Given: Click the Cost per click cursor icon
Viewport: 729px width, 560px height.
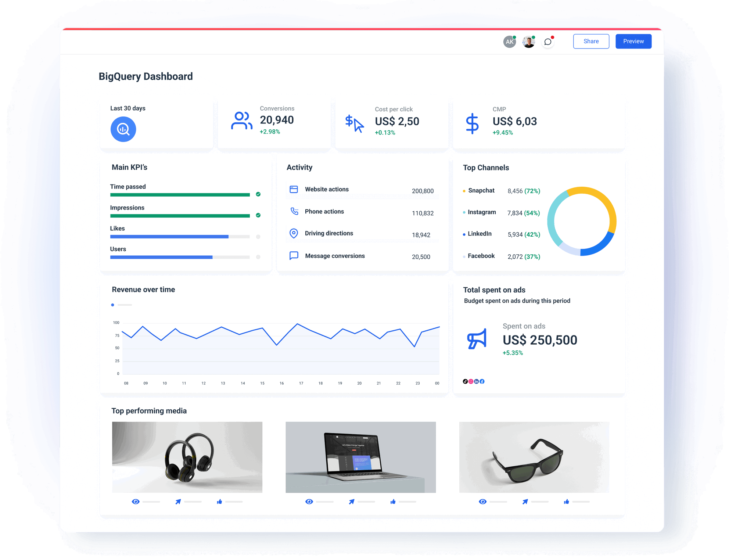Looking at the screenshot, I should tap(355, 123).
